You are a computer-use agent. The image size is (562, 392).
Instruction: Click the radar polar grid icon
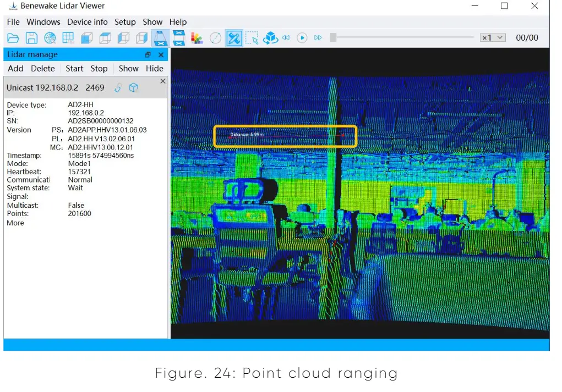[x=50, y=38]
